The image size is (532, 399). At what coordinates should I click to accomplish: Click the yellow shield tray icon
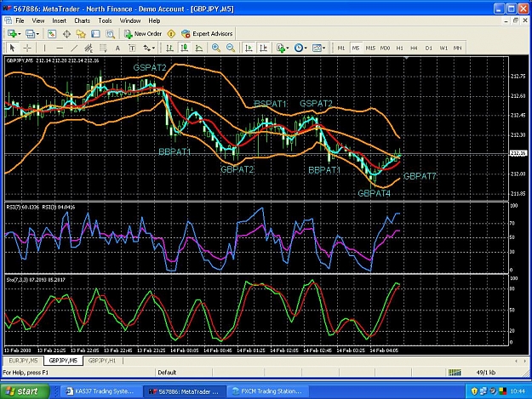474,391
